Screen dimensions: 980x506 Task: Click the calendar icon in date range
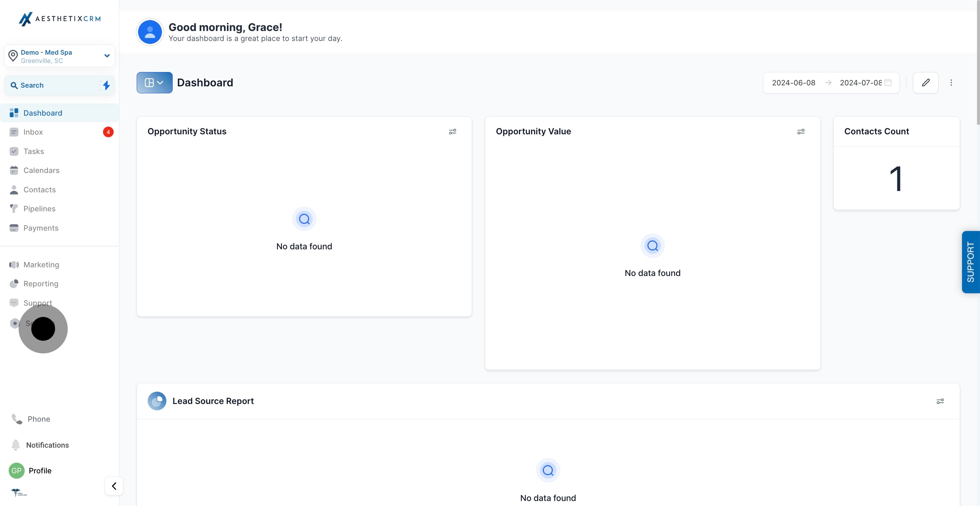pos(888,83)
